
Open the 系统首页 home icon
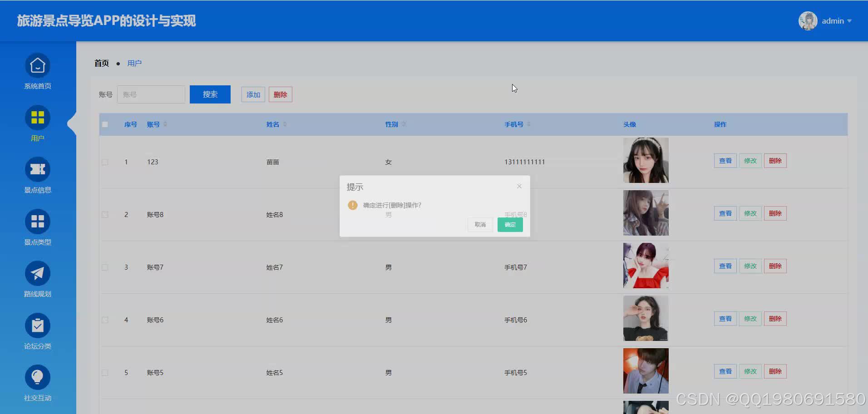click(x=38, y=66)
